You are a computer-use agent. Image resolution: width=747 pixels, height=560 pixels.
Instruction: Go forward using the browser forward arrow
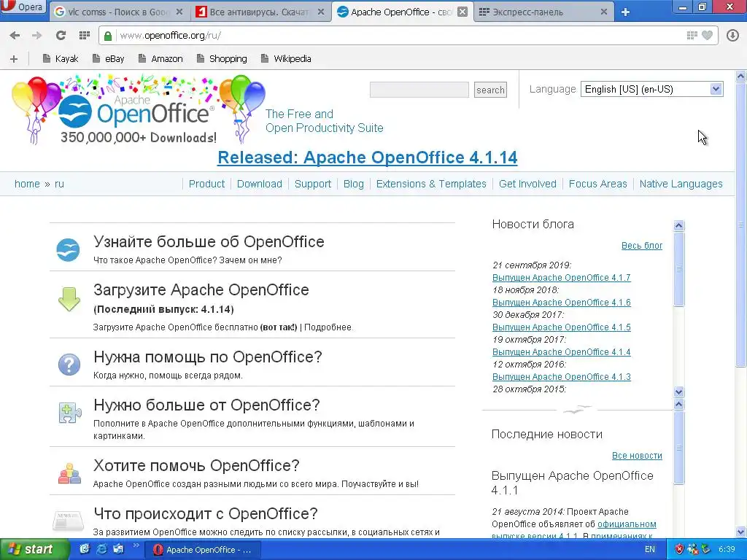(x=36, y=35)
